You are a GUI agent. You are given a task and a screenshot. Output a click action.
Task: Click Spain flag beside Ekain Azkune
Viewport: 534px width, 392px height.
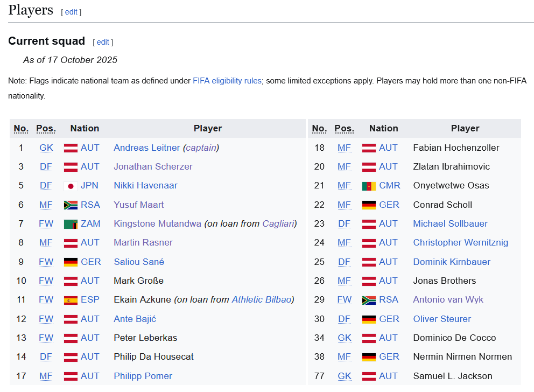[x=71, y=300]
